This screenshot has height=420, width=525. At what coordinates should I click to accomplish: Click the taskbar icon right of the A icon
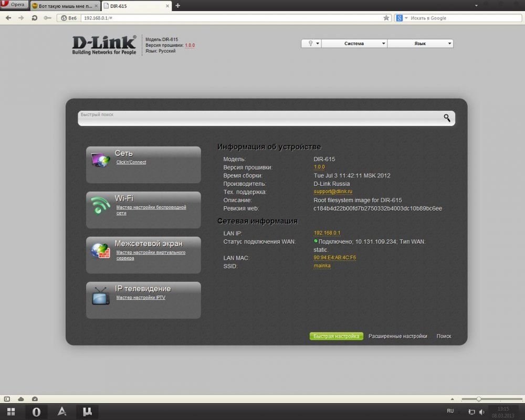(x=87, y=412)
